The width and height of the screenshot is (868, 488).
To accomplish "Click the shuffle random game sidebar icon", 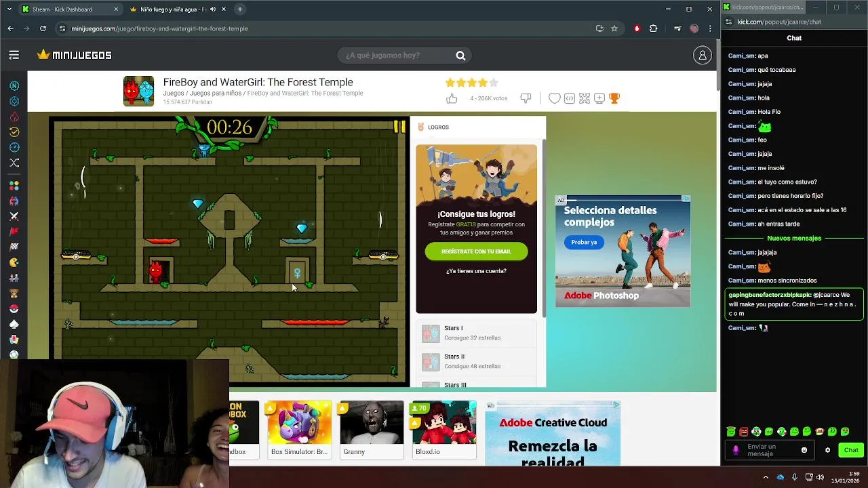I will coord(14,163).
